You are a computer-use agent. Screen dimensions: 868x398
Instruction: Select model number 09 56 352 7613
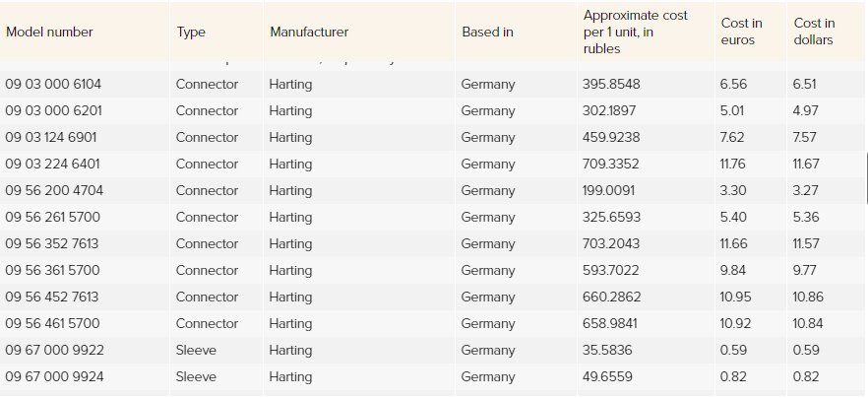[51, 244]
